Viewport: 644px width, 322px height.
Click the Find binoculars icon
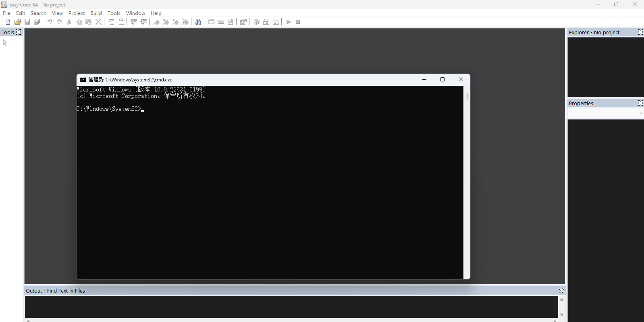(x=198, y=22)
